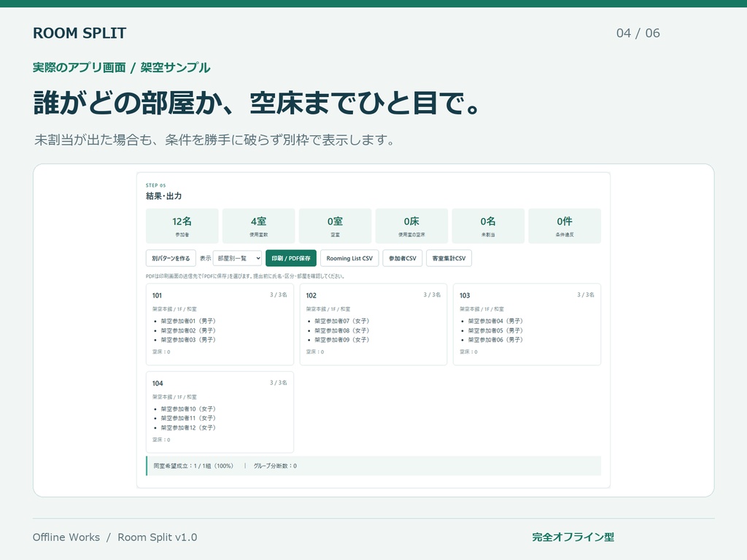Click the 0件 条件違反 stat card
The width and height of the screenshot is (747, 560).
(565, 226)
